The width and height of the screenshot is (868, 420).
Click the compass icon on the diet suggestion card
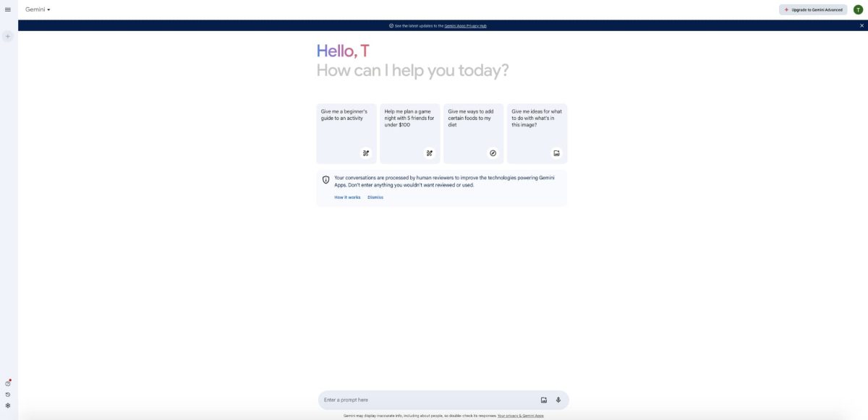click(x=491, y=152)
